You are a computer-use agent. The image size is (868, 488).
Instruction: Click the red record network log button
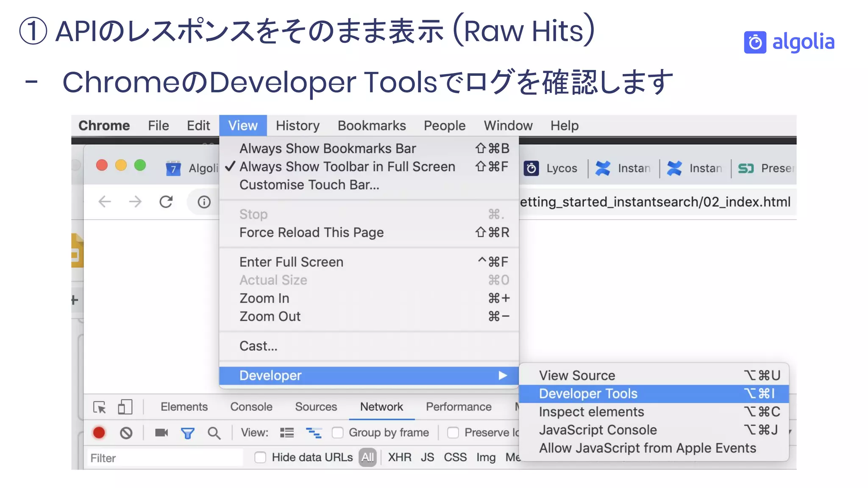point(99,433)
